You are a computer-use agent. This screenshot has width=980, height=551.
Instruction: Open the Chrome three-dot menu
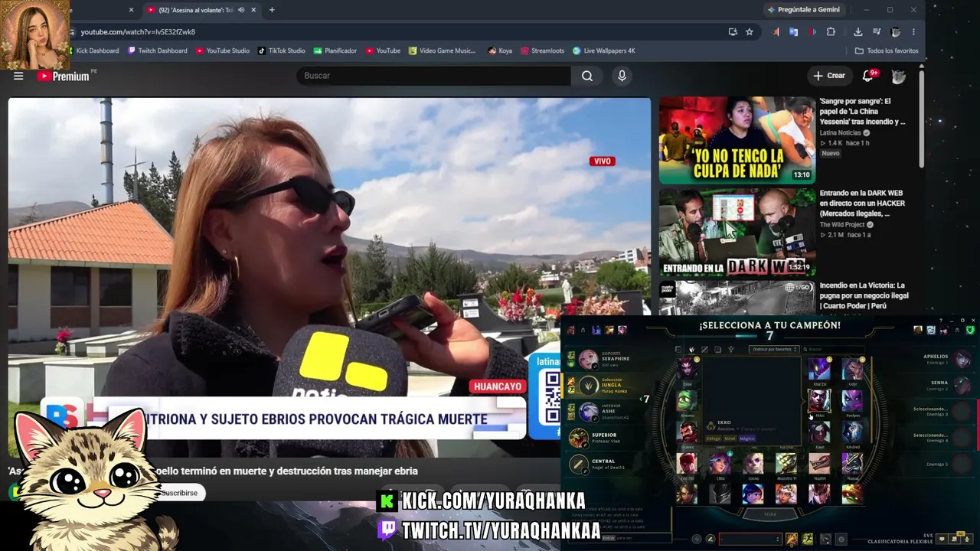pyautogui.click(x=913, y=32)
